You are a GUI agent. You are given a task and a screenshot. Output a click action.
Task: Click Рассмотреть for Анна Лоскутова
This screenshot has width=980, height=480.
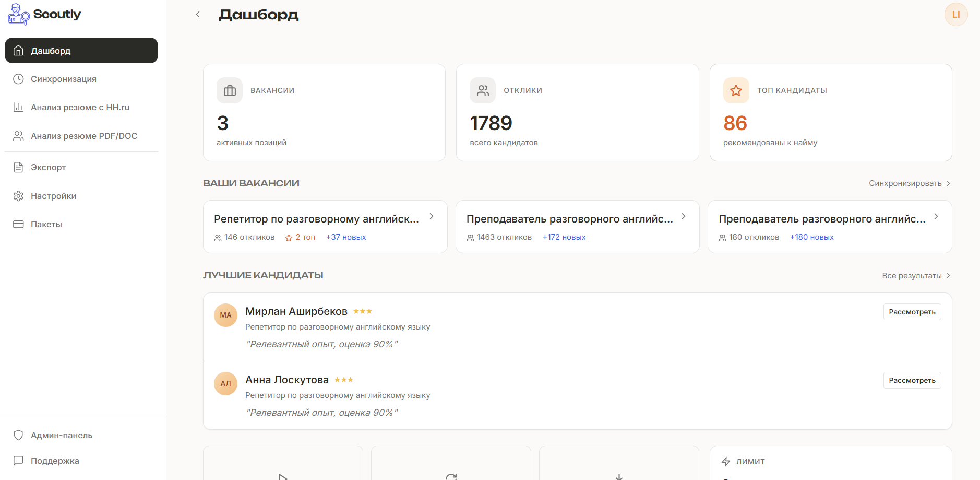click(x=912, y=381)
